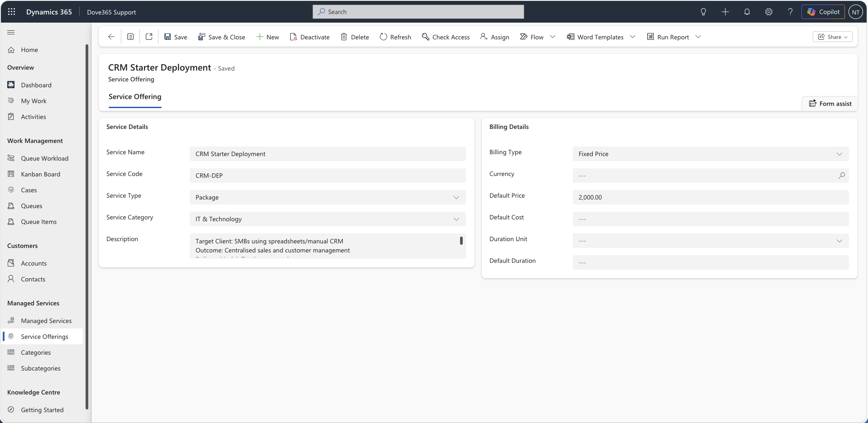Open Subcategories
The image size is (868, 423).
click(x=42, y=368)
